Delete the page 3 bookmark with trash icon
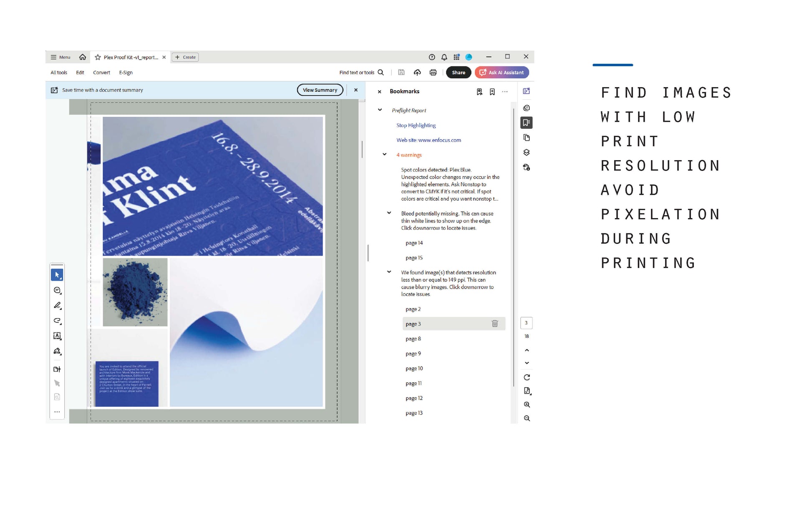This screenshot has height=507, width=812. [x=495, y=324]
